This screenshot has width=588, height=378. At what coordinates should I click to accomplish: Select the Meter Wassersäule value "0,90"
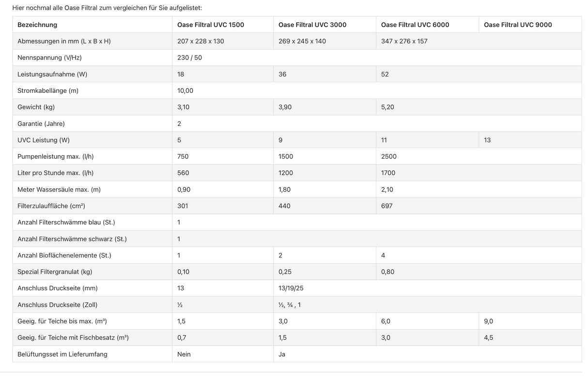184,189
